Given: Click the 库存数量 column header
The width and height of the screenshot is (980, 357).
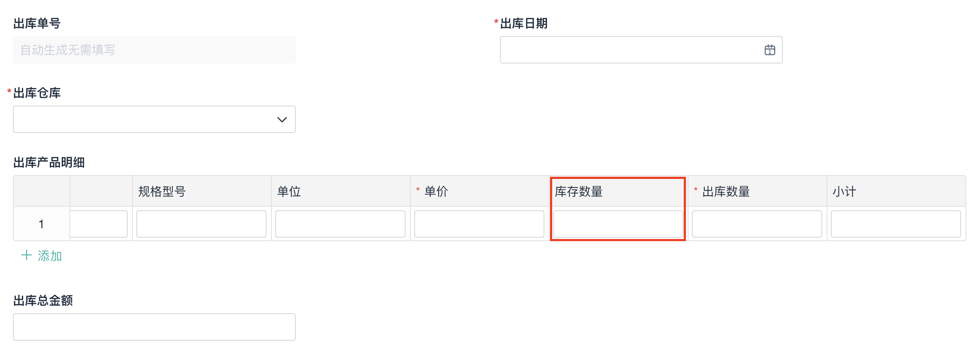Looking at the screenshot, I should 579,191.
